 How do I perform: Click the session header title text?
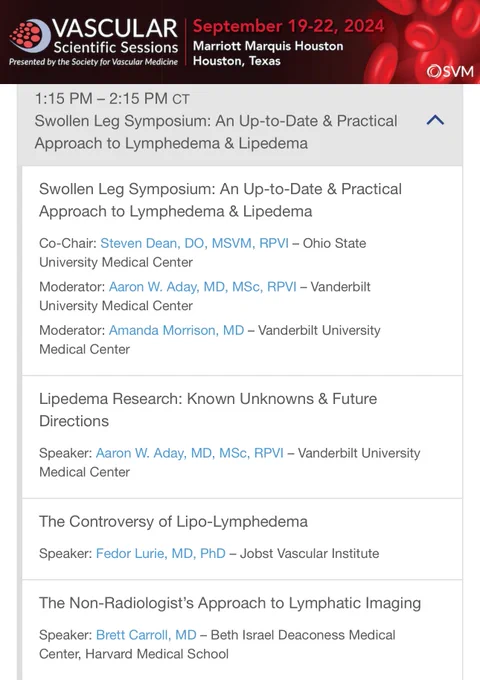216,132
